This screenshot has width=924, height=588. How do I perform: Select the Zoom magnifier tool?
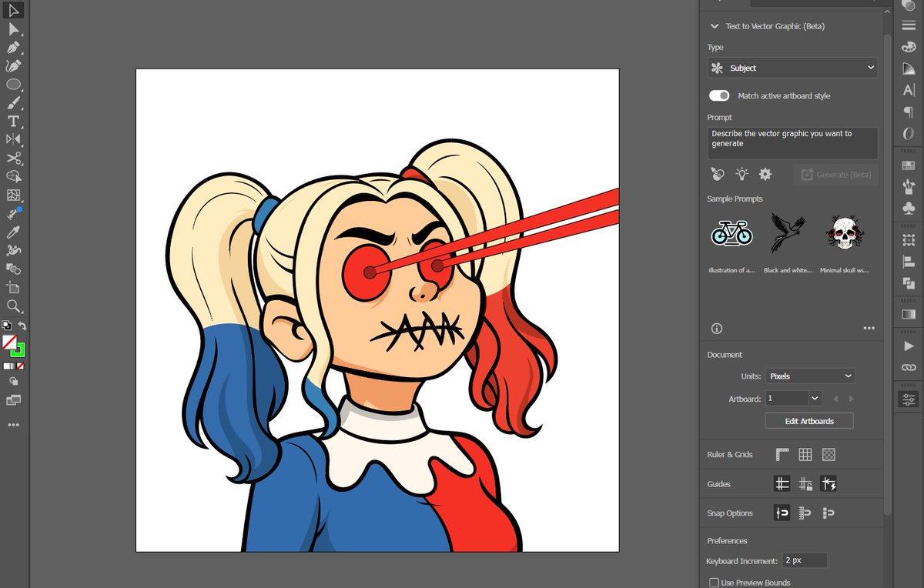(x=13, y=306)
